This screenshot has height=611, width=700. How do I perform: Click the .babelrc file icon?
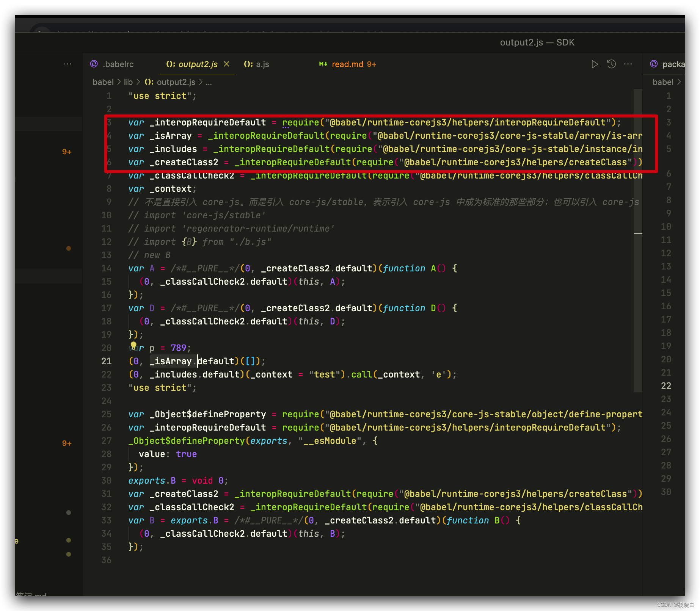pos(94,64)
